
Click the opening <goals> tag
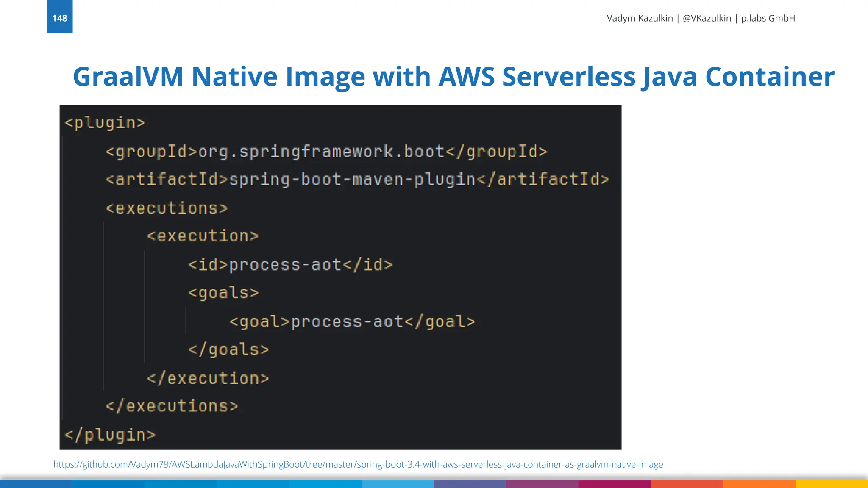point(223,293)
